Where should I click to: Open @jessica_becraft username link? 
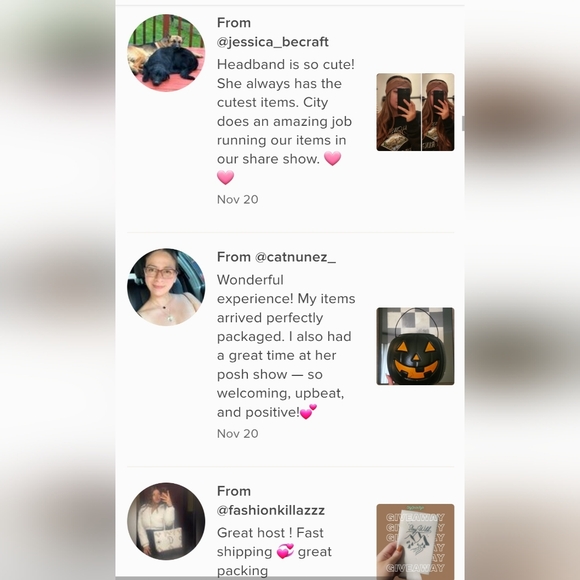click(x=273, y=42)
